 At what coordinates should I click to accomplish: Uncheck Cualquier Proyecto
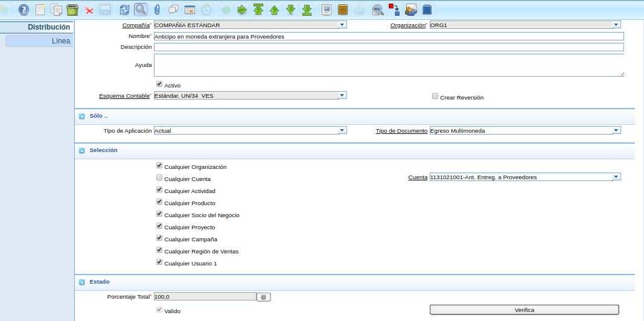coord(159,226)
